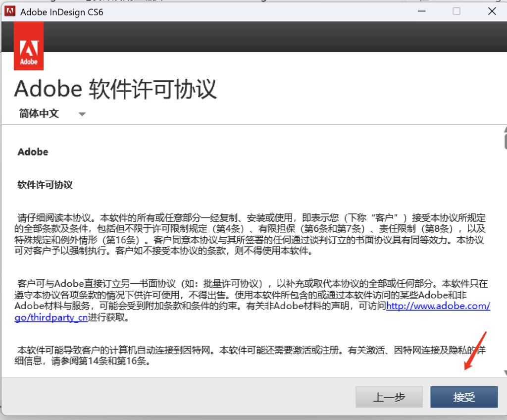Click the Adobe InDesign icon in title bar
This screenshot has width=507, height=420.
(x=9, y=11)
